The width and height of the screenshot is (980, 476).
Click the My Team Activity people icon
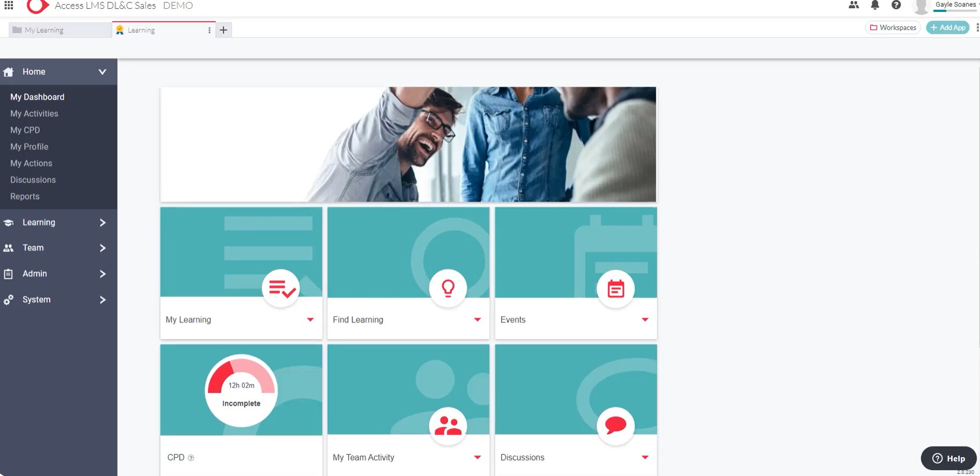tap(448, 426)
